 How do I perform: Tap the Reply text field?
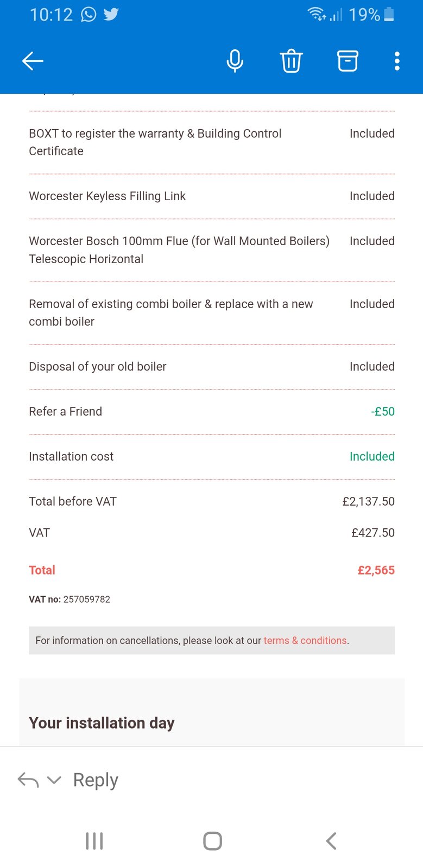click(96, 780)
